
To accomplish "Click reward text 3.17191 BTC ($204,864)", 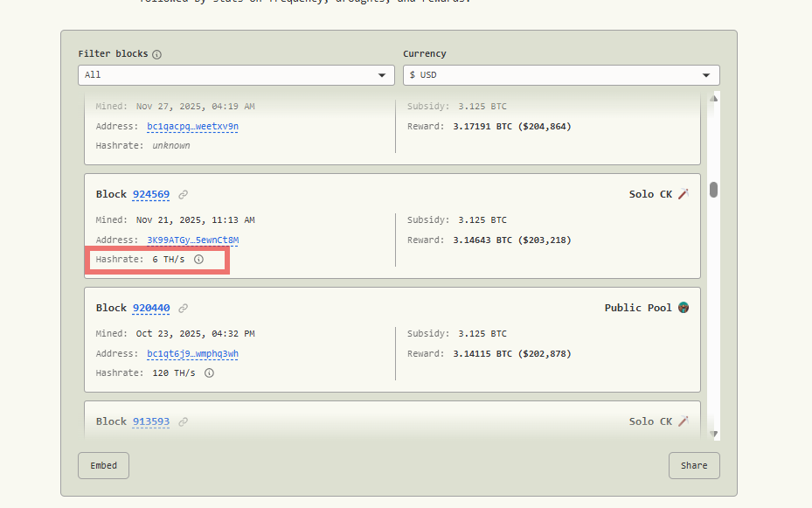I will (512, 127).
